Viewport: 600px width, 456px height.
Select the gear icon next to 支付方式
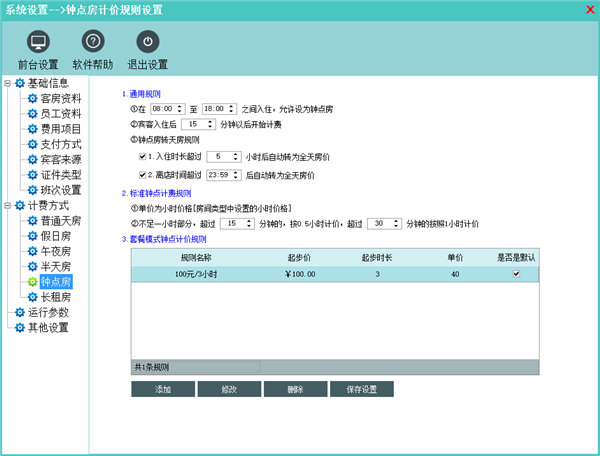32,144
